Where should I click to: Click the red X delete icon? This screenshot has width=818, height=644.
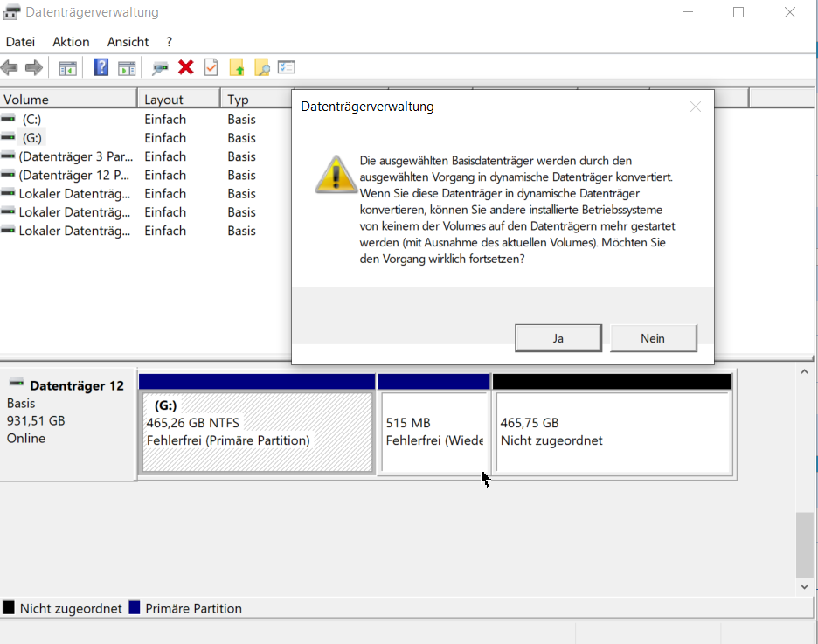[x=185, y=67]
